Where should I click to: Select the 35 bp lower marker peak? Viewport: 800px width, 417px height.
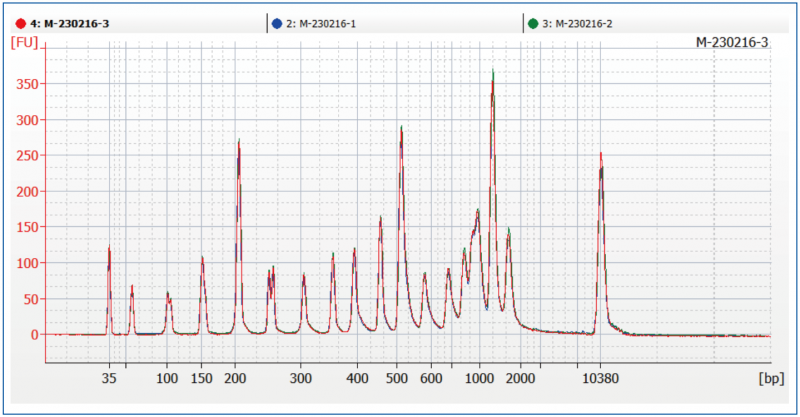[x=109, y=248]
